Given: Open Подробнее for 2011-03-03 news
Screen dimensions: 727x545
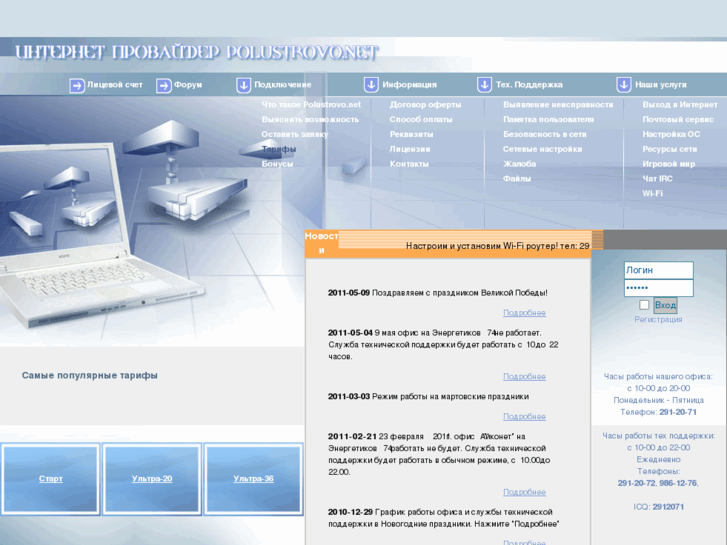Looking at the screenshot, I should [524, 417].
